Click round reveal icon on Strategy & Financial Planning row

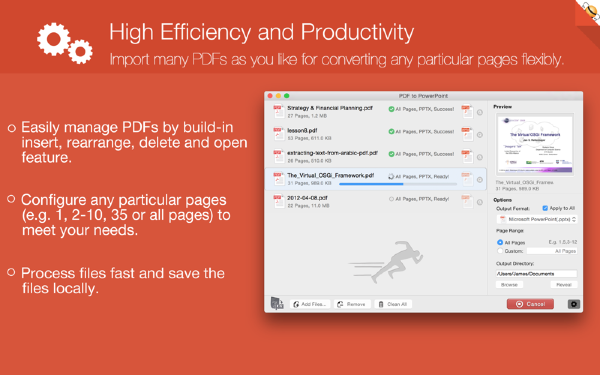click(x=480, y=112)
